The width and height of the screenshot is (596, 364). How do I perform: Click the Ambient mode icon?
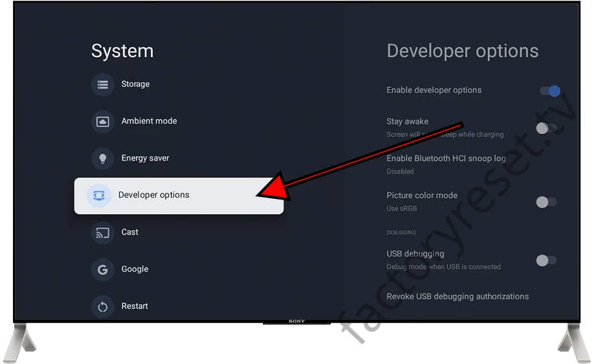click(102, 121)
